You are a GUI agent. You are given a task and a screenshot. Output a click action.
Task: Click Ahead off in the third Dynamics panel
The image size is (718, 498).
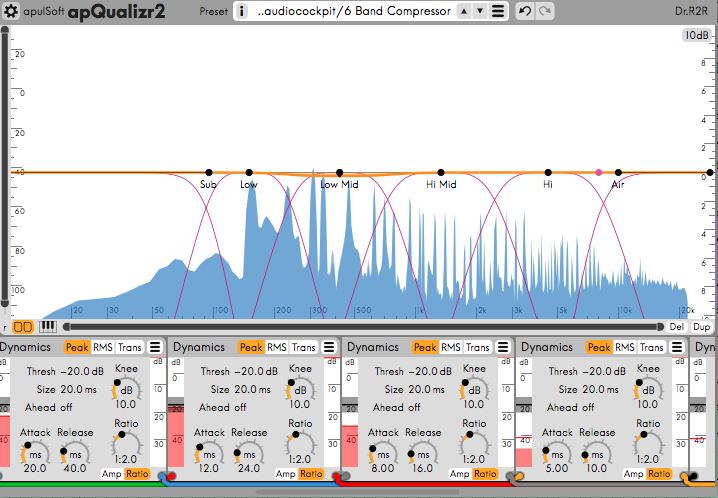pyautogui.click(x=396, y=407)
